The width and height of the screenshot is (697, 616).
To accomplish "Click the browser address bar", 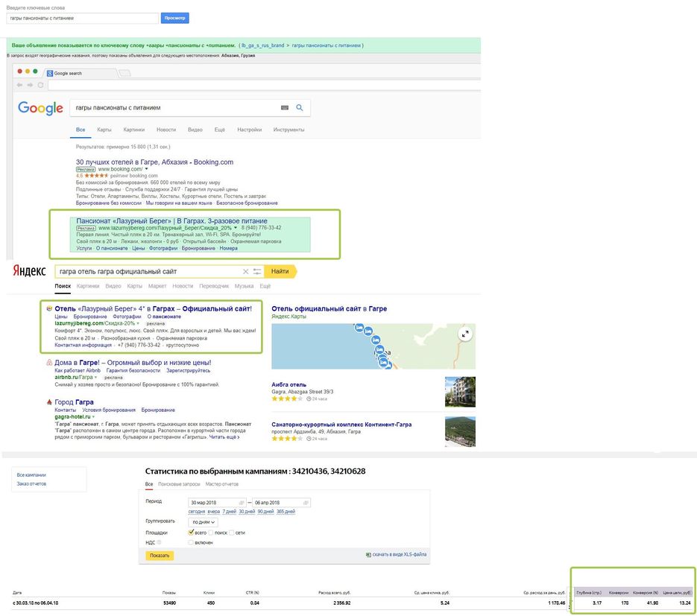I will (x=264, y=85).
